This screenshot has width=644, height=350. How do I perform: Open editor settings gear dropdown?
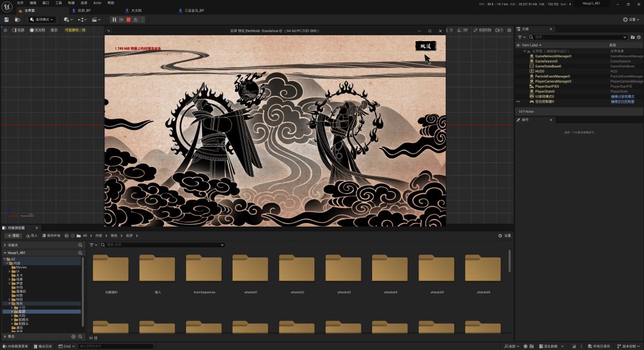(631, 19)
